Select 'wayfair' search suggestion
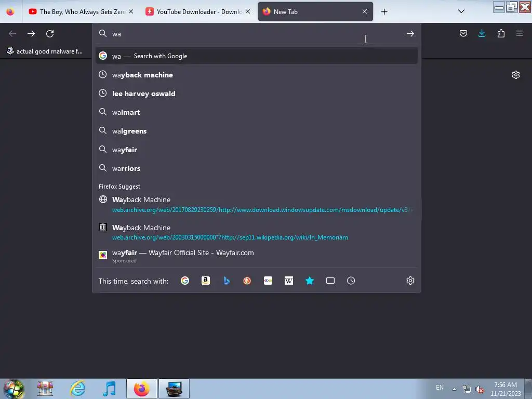 257,149
